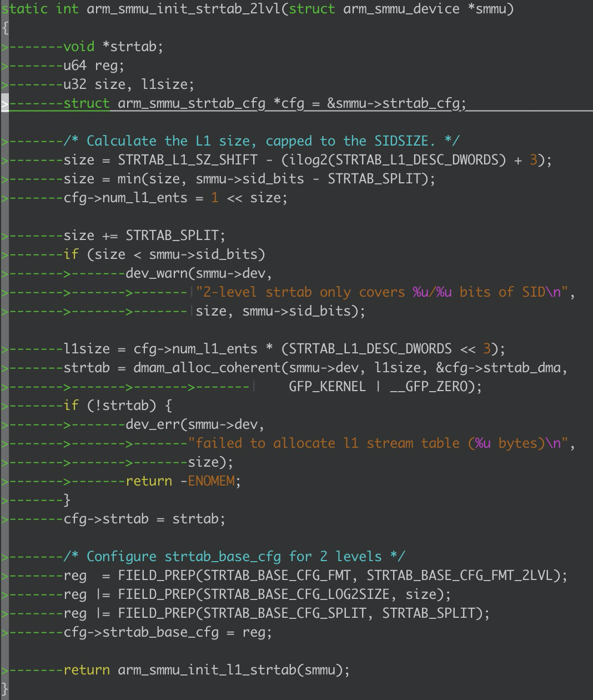593x700 pixels.
Task: Click comment 'Configure strtab_base_cfg for 2 levels'
Action: [x=234, y=557]
